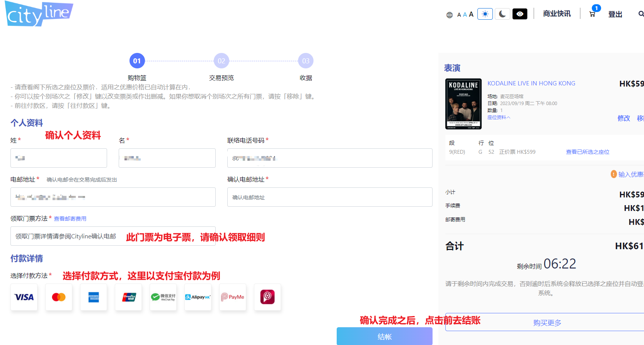The height and width of the screenshot is (345, 644).
Task: Choose Mastercard payment option
Action: pos(59,297)
